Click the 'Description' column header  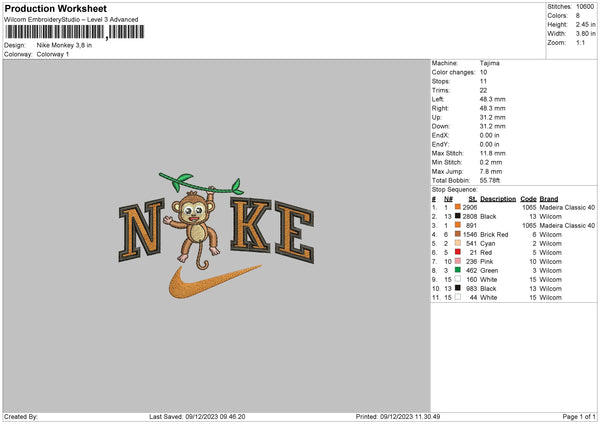(x=498, y=199)
